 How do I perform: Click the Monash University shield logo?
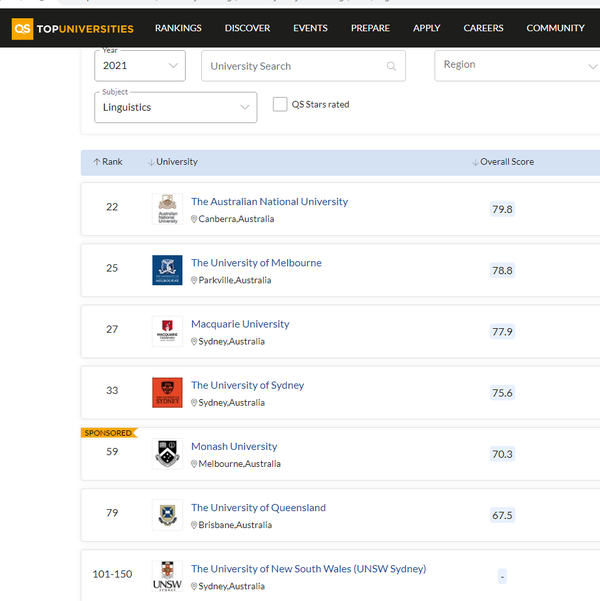tap(168, 454)
